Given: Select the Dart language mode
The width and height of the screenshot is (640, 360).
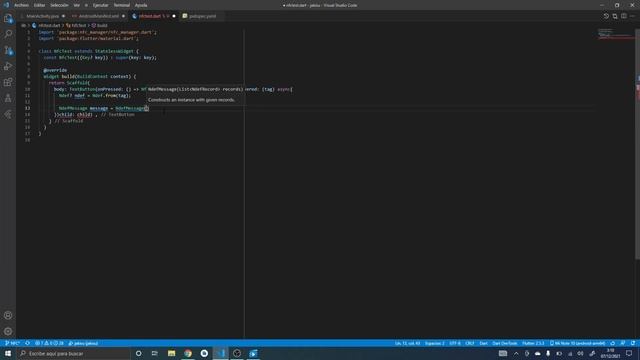Looking at the screenshot, I should 483,343.
